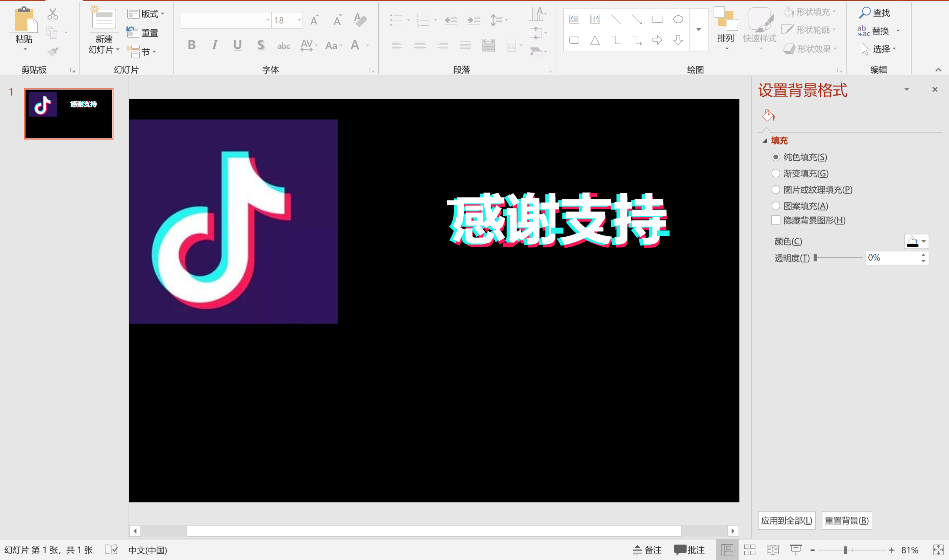Justify text alignment icon
The width and height of the screenshot is (949, 560).
point(465,45)
